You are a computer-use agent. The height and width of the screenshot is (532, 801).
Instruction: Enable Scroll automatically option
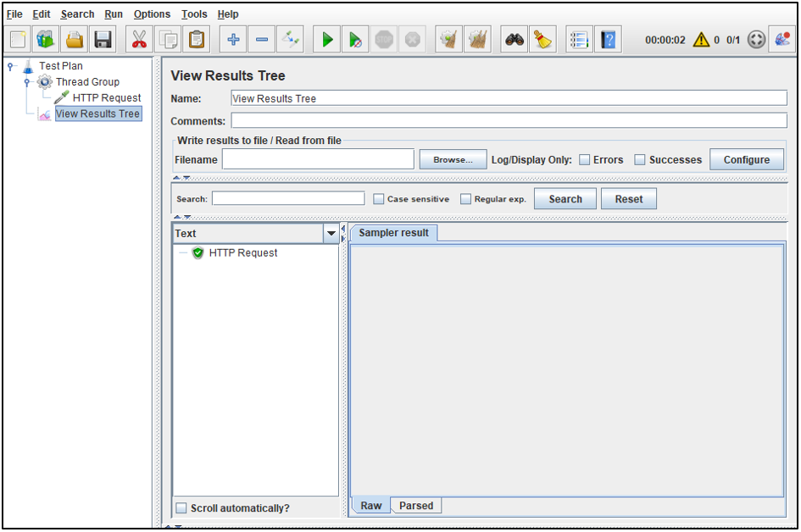[x=181, y=507]
